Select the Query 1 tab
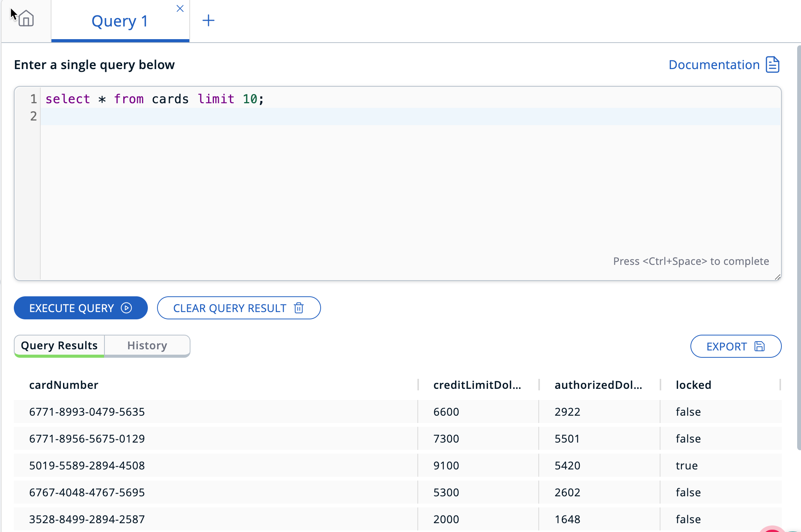Viewport: 801px width, 532px height. click(x=120, y=21)
